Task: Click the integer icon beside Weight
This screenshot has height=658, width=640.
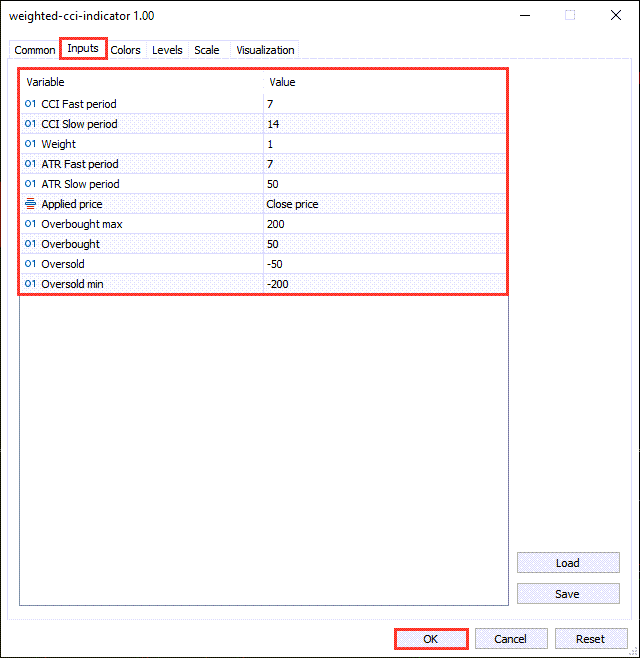Action: point(30,144)
